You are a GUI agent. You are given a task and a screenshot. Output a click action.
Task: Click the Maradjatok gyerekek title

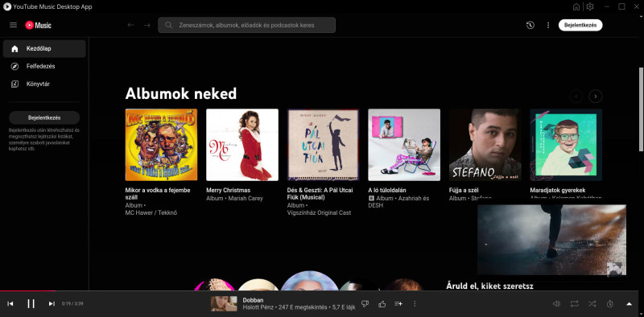pos(558,190)
